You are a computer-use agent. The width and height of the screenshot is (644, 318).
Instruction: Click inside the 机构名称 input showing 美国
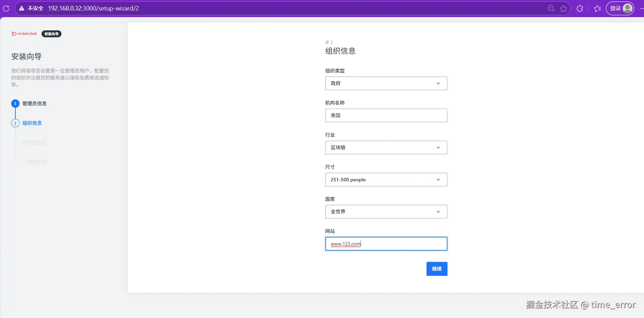tap(386, 115)
